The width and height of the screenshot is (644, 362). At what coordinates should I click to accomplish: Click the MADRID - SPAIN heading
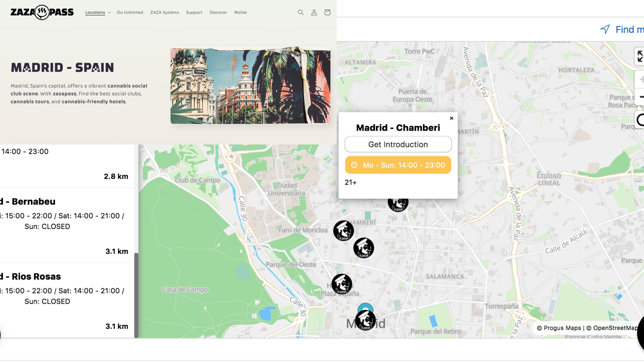pyautogui.click(x=62, y=68)
